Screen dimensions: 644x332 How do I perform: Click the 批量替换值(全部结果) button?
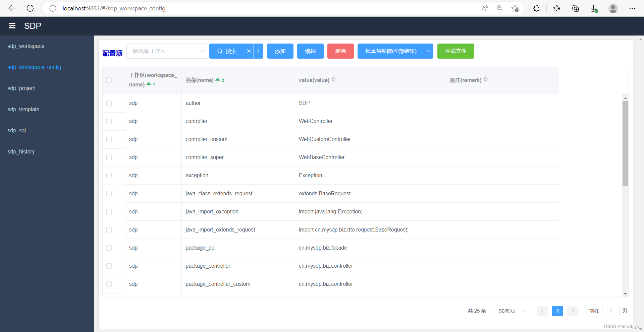pos(391,51)
